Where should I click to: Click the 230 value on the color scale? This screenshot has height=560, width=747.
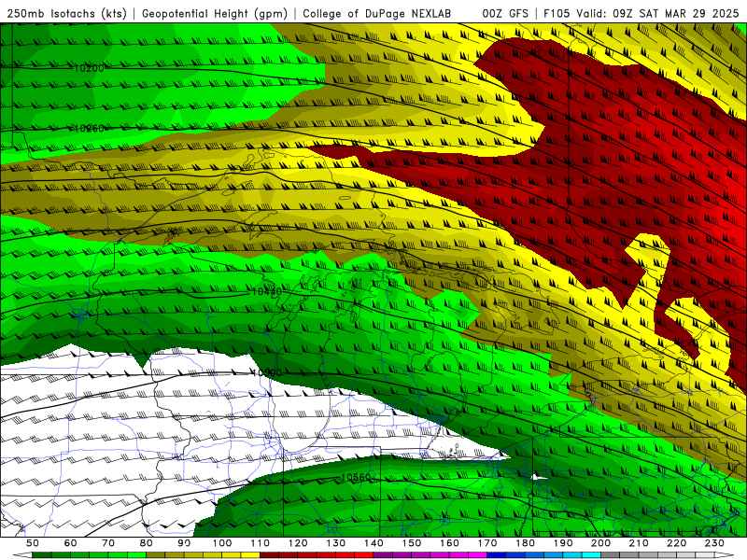click(x=714, y=543)
